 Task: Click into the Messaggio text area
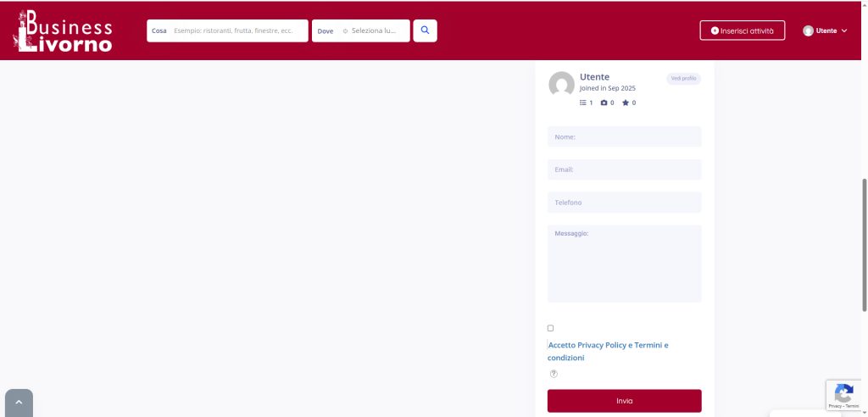pos(624,263)
